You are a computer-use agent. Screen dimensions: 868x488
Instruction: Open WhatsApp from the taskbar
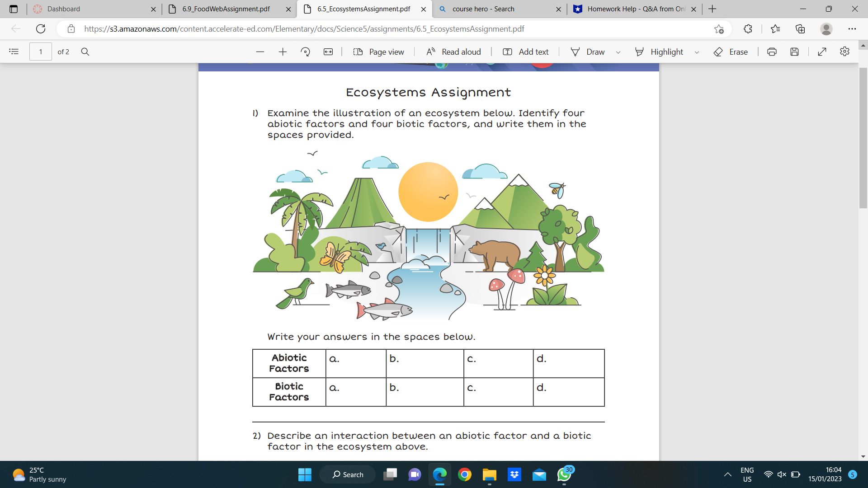click(x=565, y=474)
